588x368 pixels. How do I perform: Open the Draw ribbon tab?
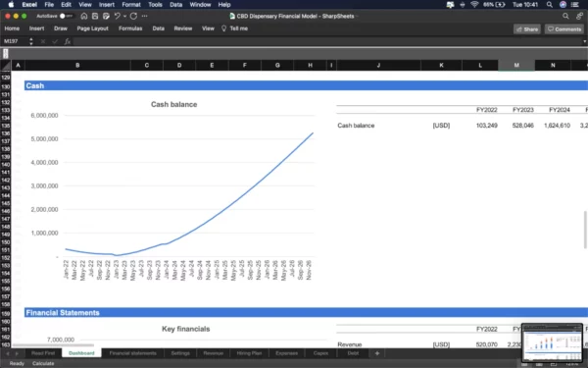coord(61,28)
